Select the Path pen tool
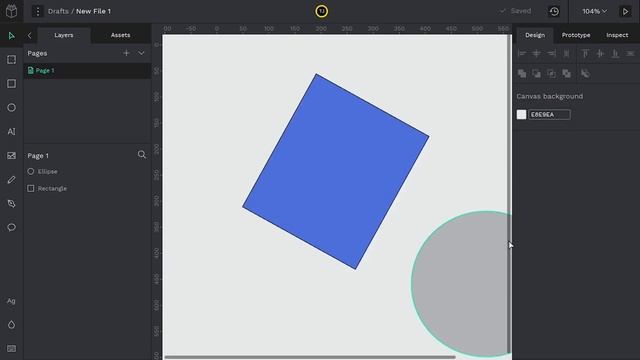This screenshot has width=640, height=360. pos(11,203)
